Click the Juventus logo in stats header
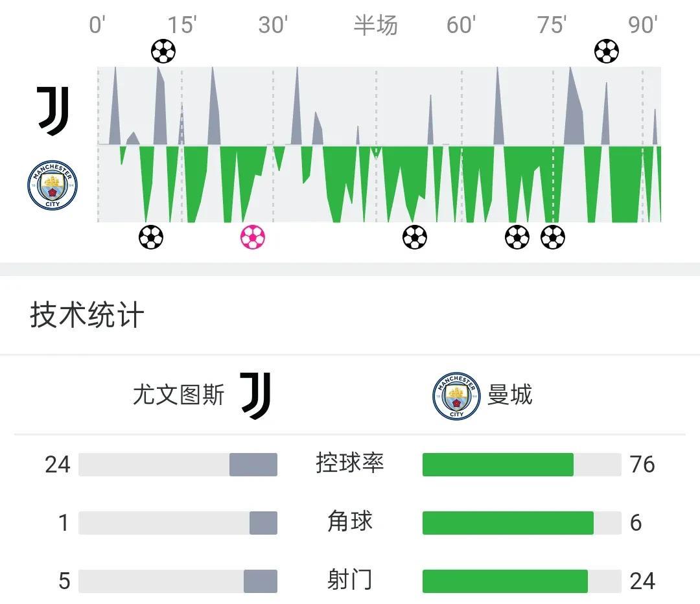The image size is (700, 604). [x=255, y=396]
